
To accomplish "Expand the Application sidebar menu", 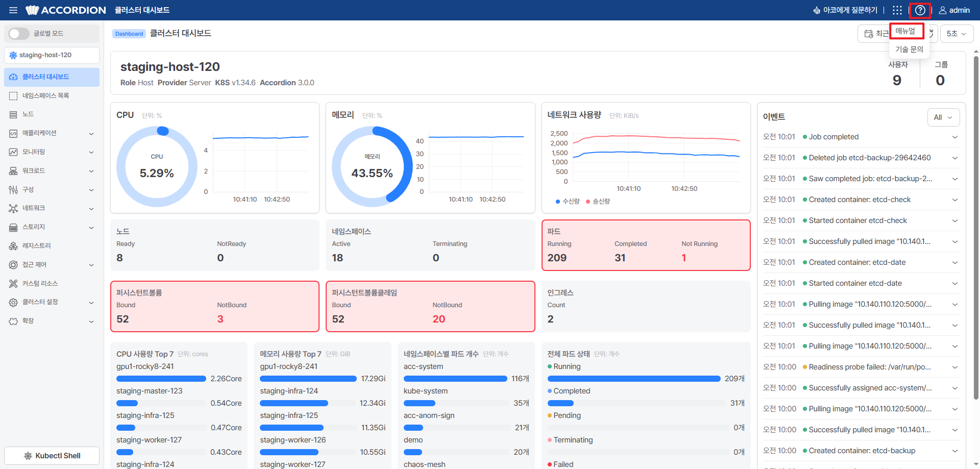I will click(52, 133).
